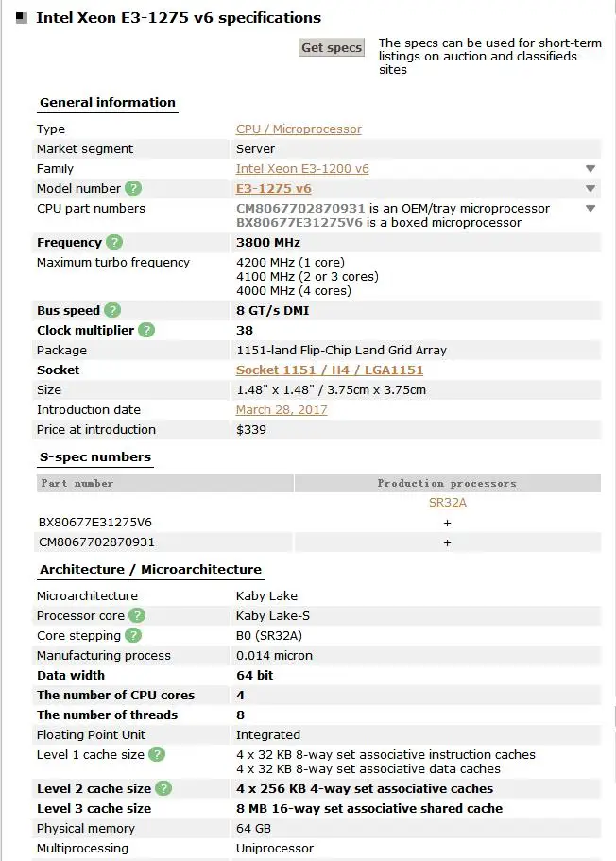Expand CPU part numbers dropdown arrow
The height and width of the screenshot is (861, 616).
590,209
